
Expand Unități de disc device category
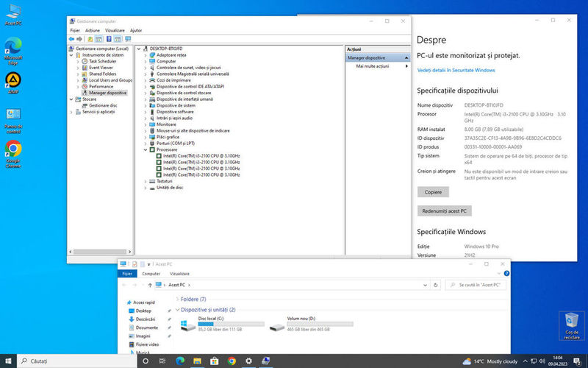pos(146,188)
